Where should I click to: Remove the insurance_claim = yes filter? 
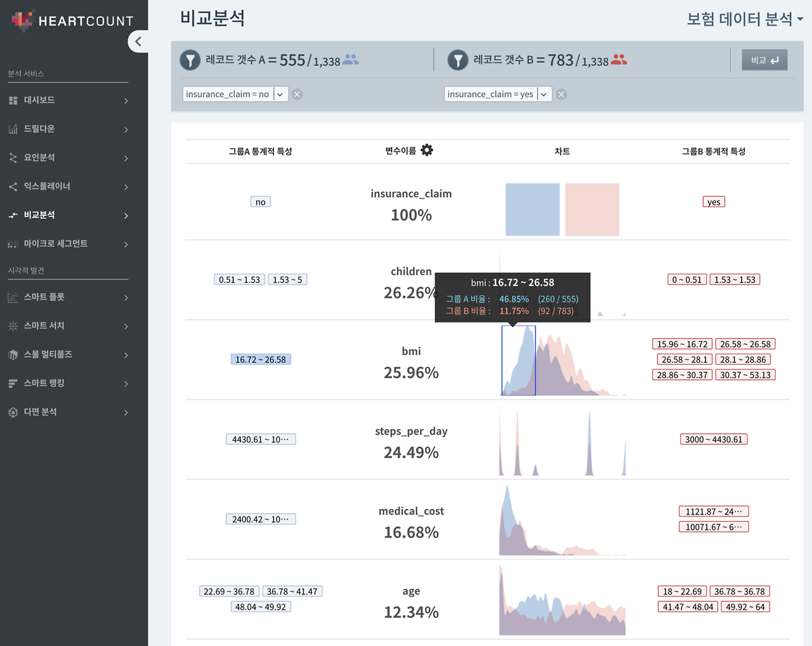pyautogui.click(x=561, y=93)
